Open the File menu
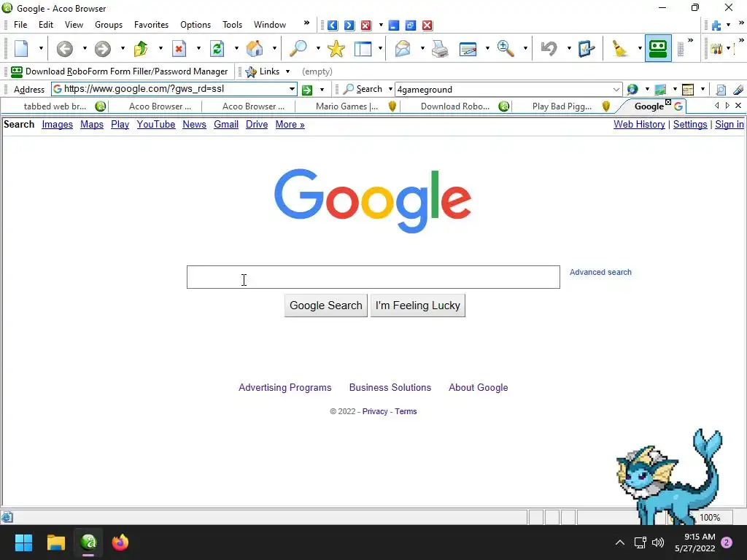747x560 pixels. (x=20, y=25)
